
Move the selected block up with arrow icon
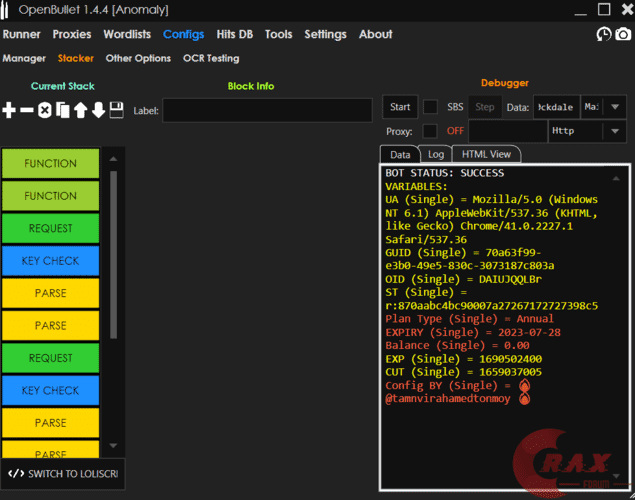coord(81,110)
